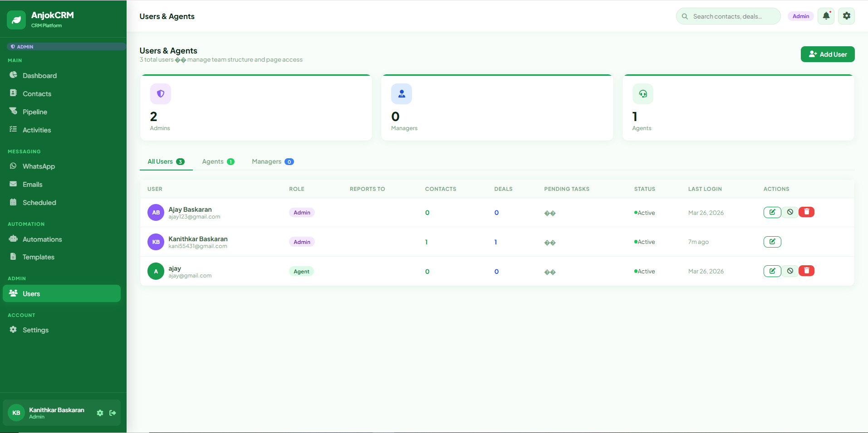The image size is (868, 433).
Task: Open Automations in the sidebar
Action: (42, 239)
